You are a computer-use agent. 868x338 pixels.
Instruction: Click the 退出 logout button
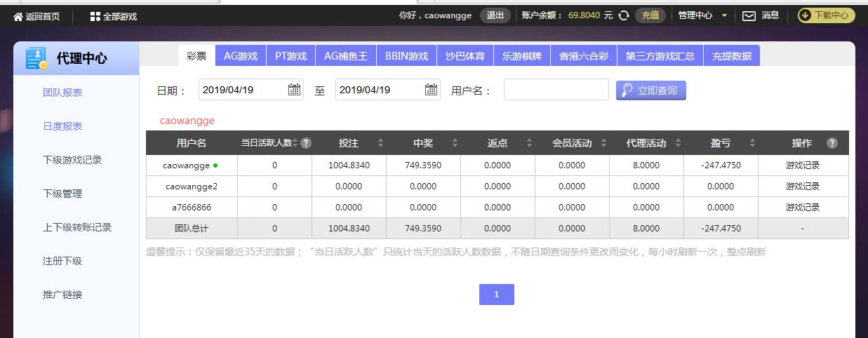495,15
